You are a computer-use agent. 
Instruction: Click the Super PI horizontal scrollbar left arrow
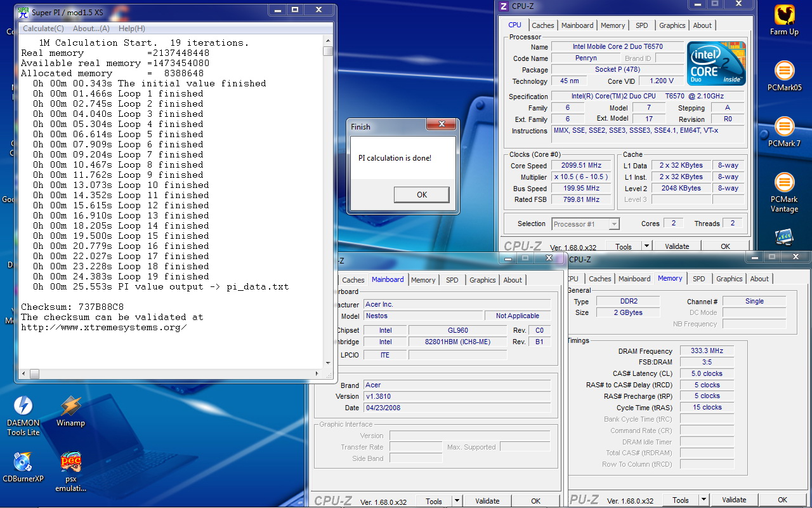(23, 373)
